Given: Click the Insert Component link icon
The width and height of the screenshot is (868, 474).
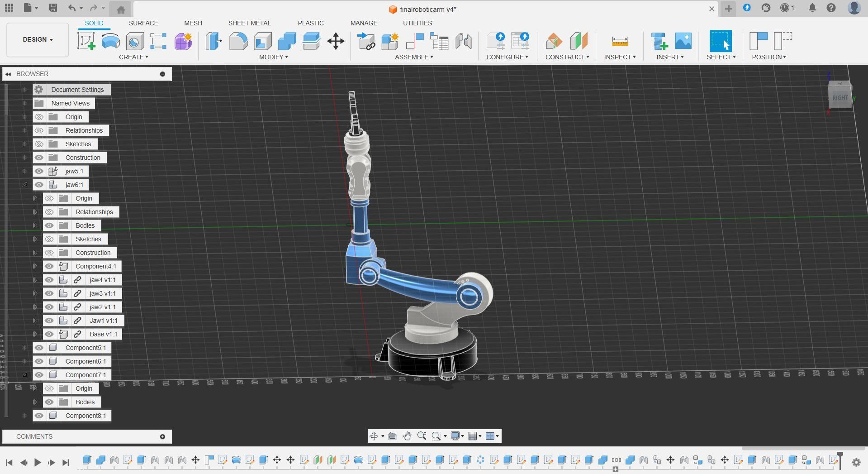Looking at the screenshot, I should 366,41.
